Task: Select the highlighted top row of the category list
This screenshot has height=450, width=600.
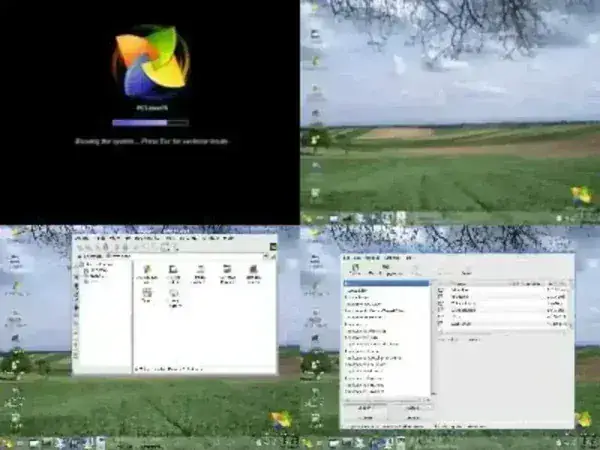Action: [x=386, y=283]
